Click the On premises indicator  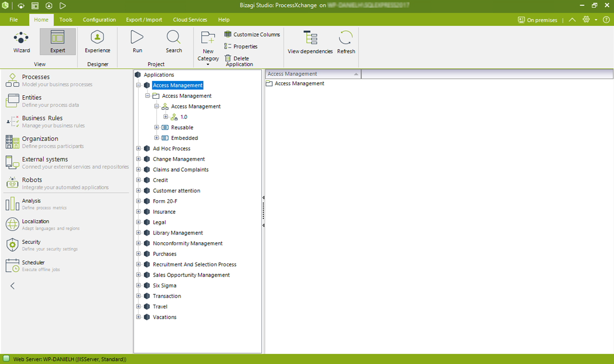pyautogui.click(x=537, y=20)
